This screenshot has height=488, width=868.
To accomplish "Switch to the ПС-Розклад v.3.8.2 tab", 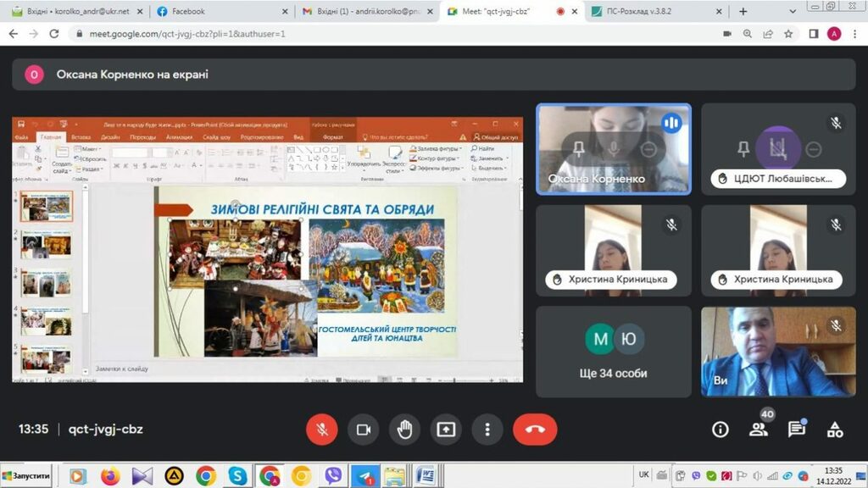I will pyautogui.click(x=653, y=11).
